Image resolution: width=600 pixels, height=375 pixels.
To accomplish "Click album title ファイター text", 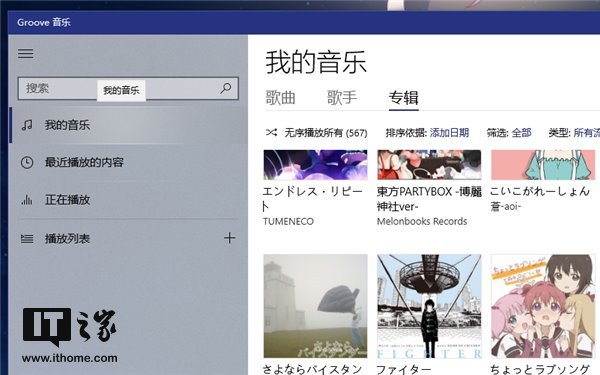I will pos(403,369).
